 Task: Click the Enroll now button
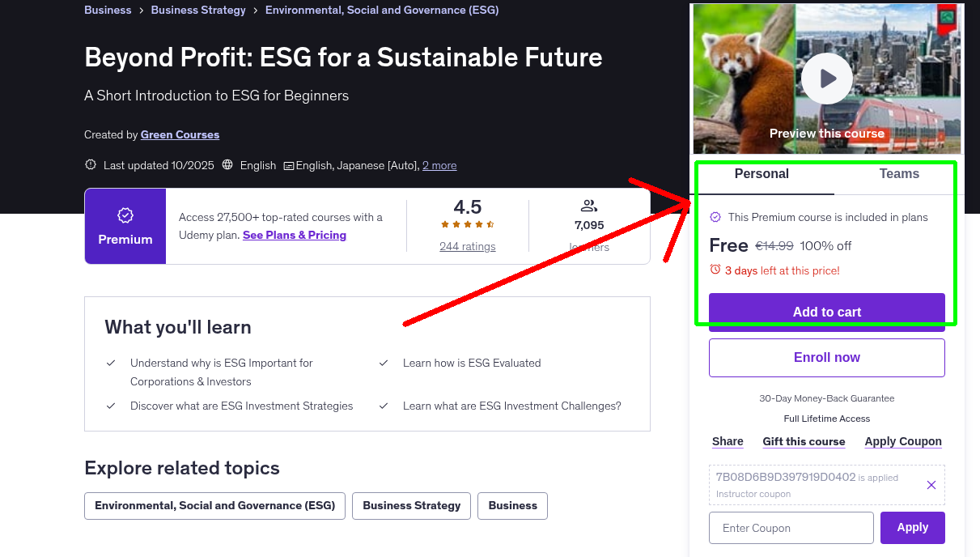(826, 357)
